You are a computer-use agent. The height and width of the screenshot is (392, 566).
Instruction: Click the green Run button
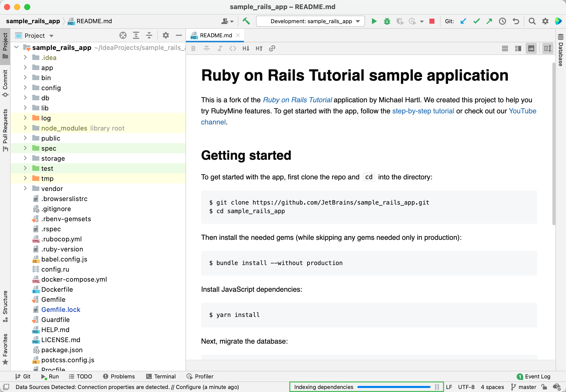pyautogui.click(x=374, y=21)
